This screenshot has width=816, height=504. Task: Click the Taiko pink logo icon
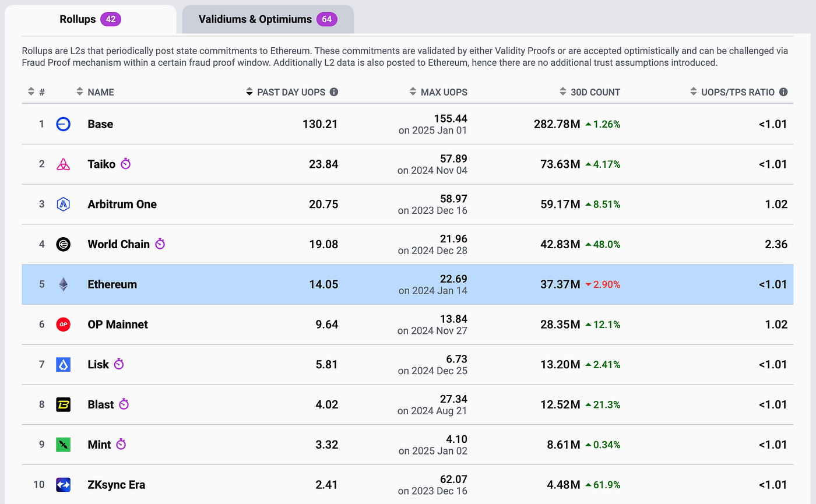coord(63,164)
